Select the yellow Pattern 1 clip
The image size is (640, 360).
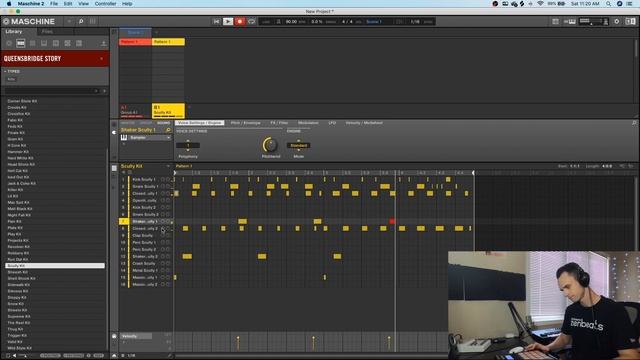tap(168, 42)
